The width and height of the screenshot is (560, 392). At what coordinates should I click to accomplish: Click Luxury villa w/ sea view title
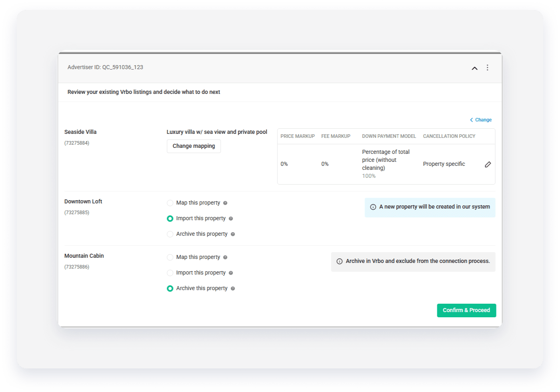coord(217,132)
